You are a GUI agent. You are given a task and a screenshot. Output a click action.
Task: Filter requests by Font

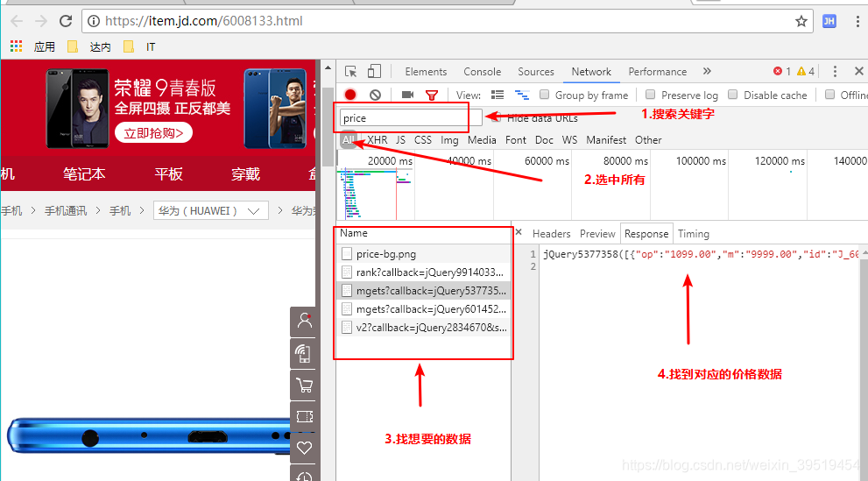(x=515, y=140)
